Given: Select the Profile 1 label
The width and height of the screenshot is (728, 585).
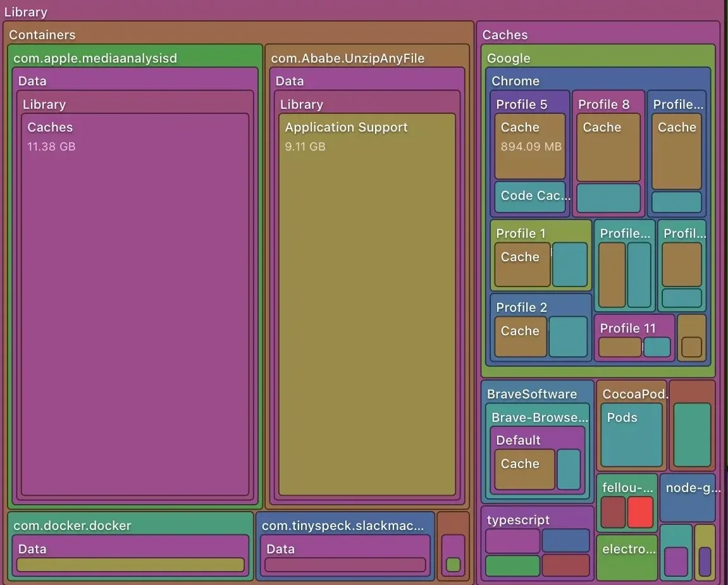Looking at the screenshot, I should pos(521,233).
